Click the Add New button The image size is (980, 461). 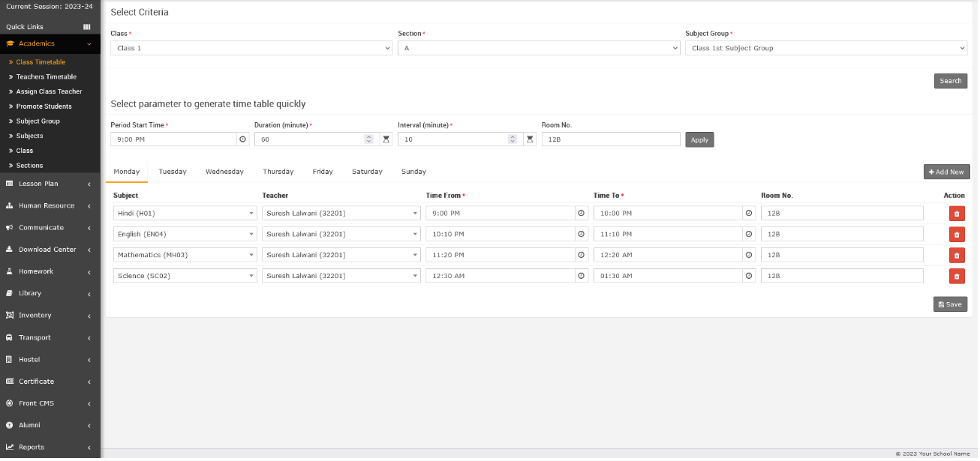click(946, 172)
